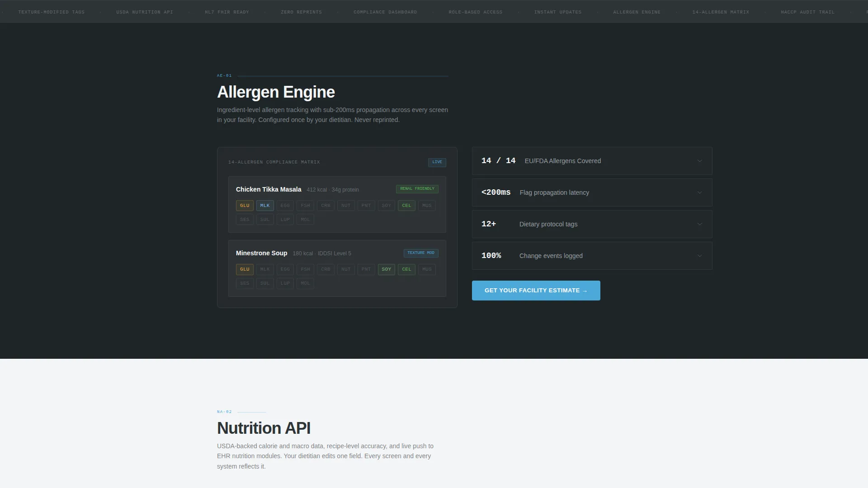Select the CRB chip under Chicken Tikka Masala
This screenshot has height=488, width=868.
[325, 206]
